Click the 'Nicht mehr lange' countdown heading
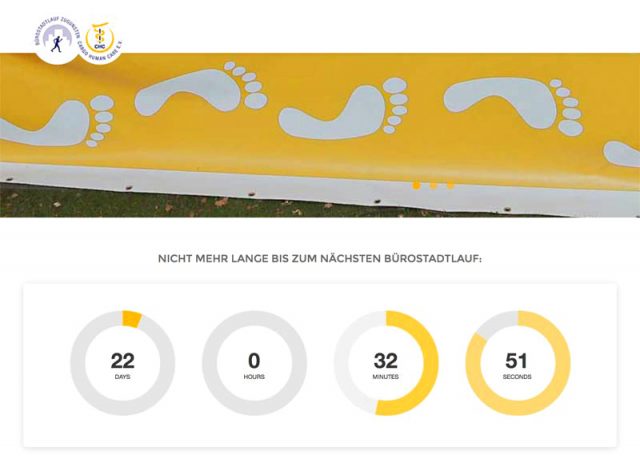Viewport: 640px width, 467px height. click(x=320, y=259)
